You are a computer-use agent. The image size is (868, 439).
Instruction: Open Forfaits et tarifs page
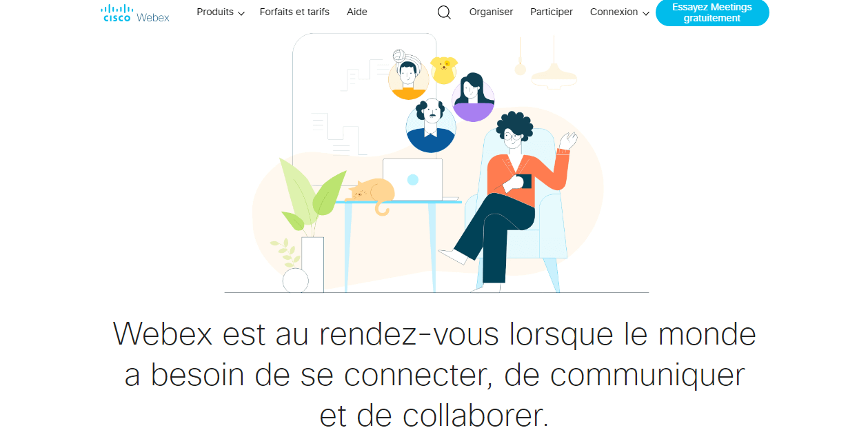[x=294, y=12]
